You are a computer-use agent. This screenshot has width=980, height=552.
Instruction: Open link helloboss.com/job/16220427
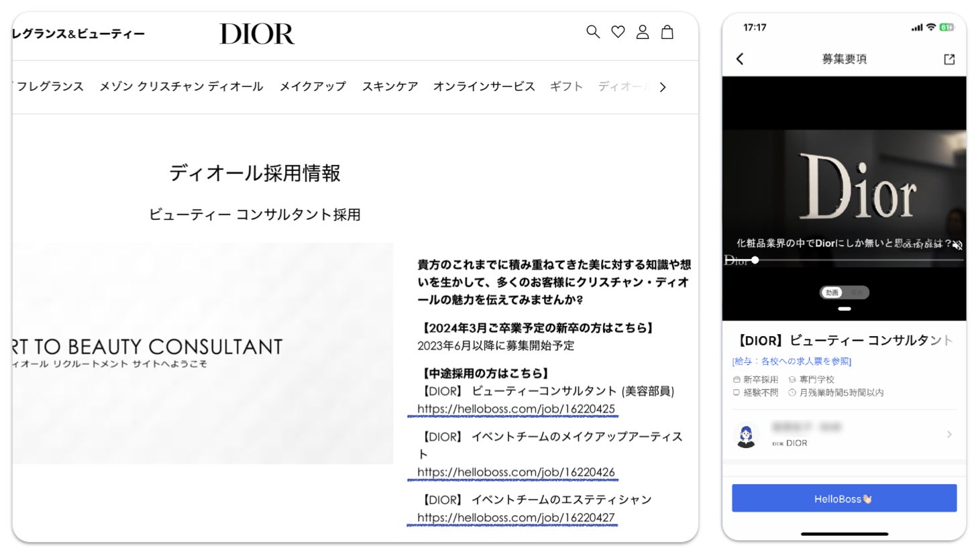tap(516, 518)
